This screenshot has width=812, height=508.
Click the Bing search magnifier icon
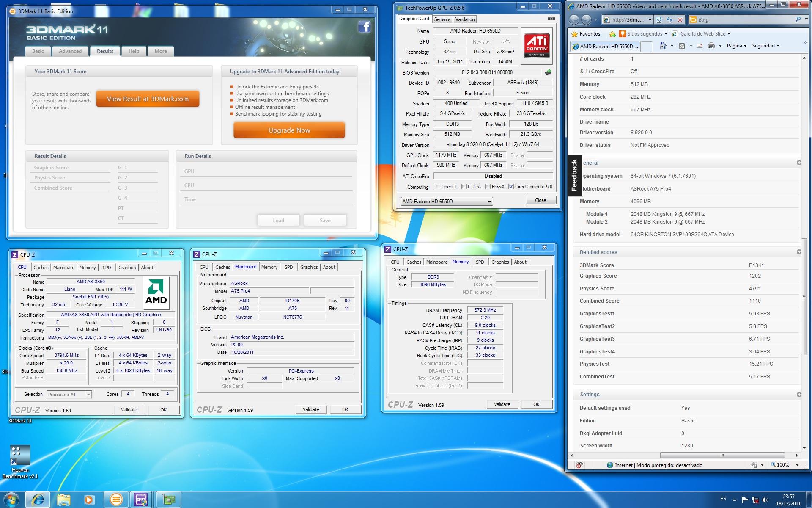click(798, 19)
